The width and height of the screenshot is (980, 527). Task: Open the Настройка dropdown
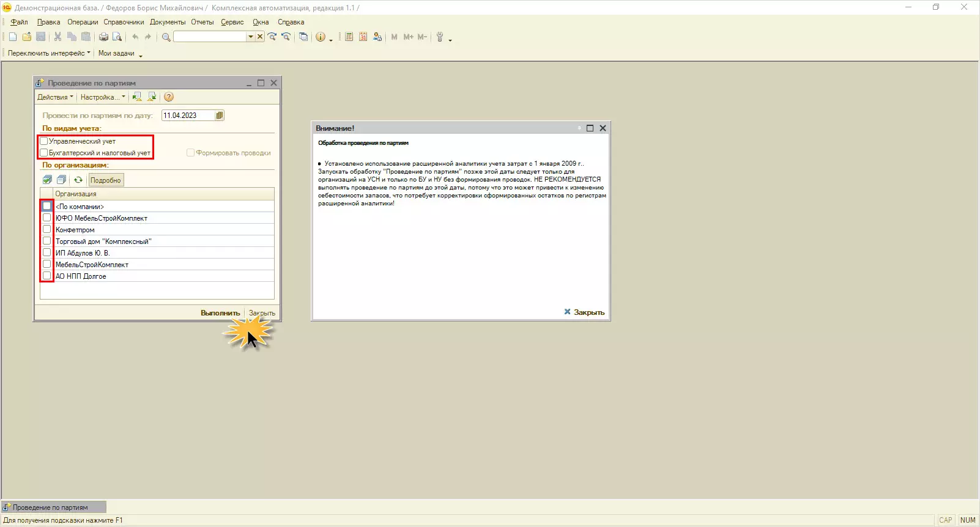tap(102, 97)
